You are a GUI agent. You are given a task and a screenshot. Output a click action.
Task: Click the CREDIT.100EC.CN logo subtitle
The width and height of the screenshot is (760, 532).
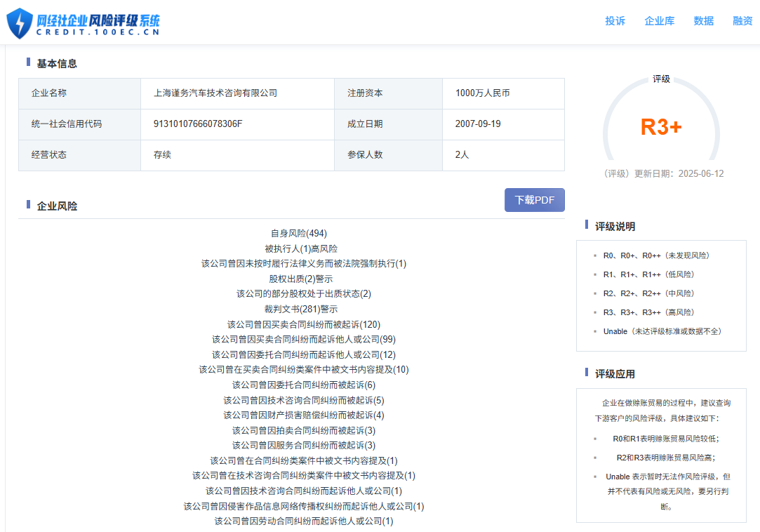coord(98,32)
